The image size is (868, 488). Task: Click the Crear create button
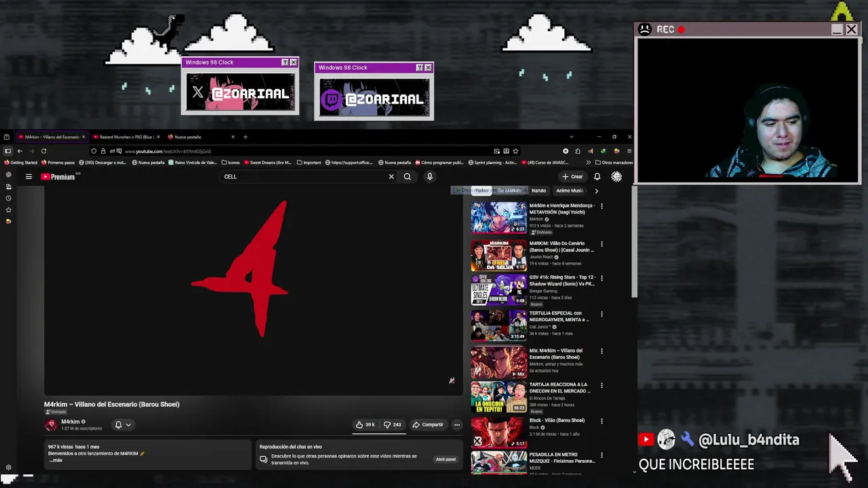[572, 177]
